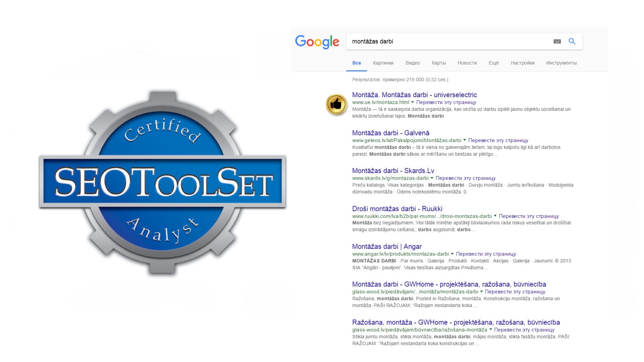Expand dropdown arrow next to www.angar.lv URL
644x362 pixels.
pyautogui.click(x=452, y=254)
